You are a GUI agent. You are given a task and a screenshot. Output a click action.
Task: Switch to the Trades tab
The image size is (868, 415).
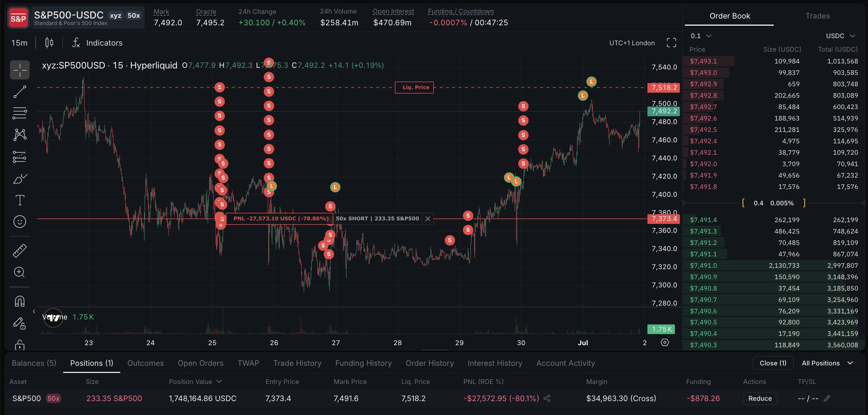coord(817,16)
